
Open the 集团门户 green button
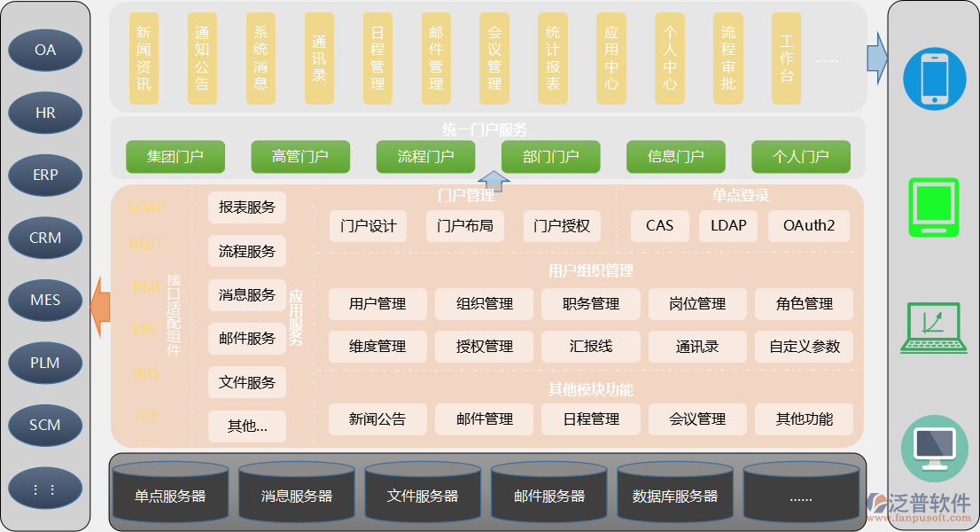(175, 157)
